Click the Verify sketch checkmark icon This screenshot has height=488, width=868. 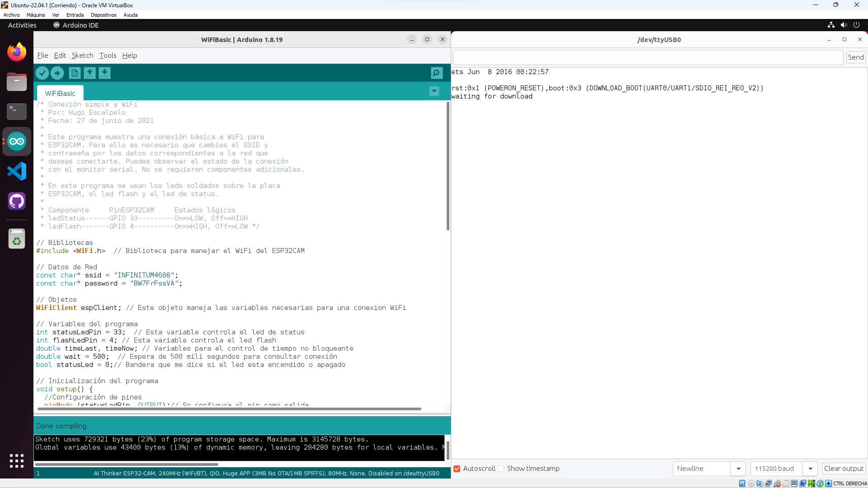click(x=42, y=73)
